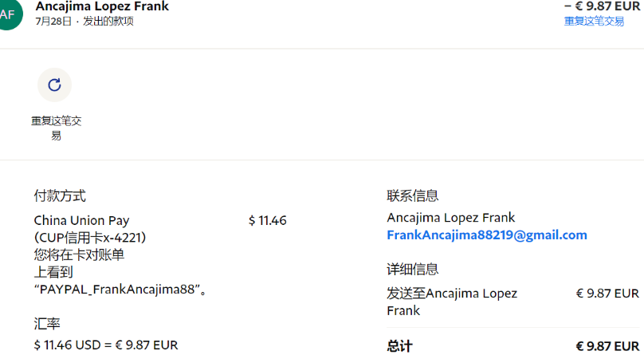Click the contact name above the email address
Image resolution: width=644 pixels, height=355 pixels.
coord(450,218)
